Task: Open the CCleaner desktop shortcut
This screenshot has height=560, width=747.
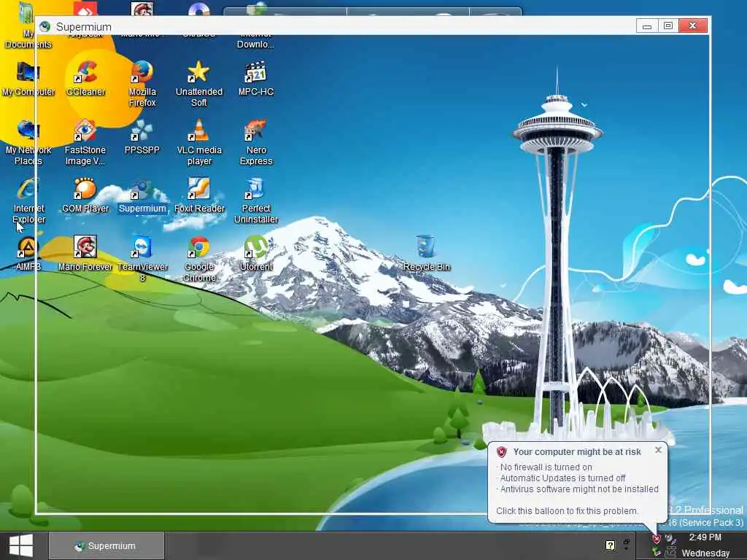Action: point(86,79)
